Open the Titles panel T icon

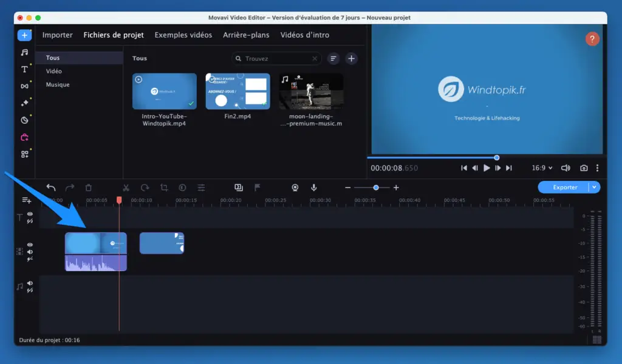[24, 69]
